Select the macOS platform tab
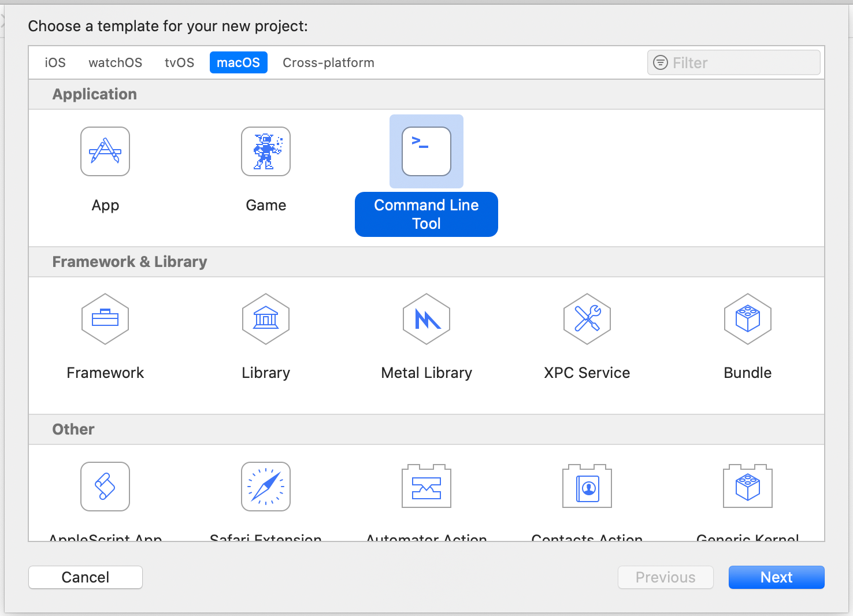This screenshot has width=853, height=616. [239, 62]
